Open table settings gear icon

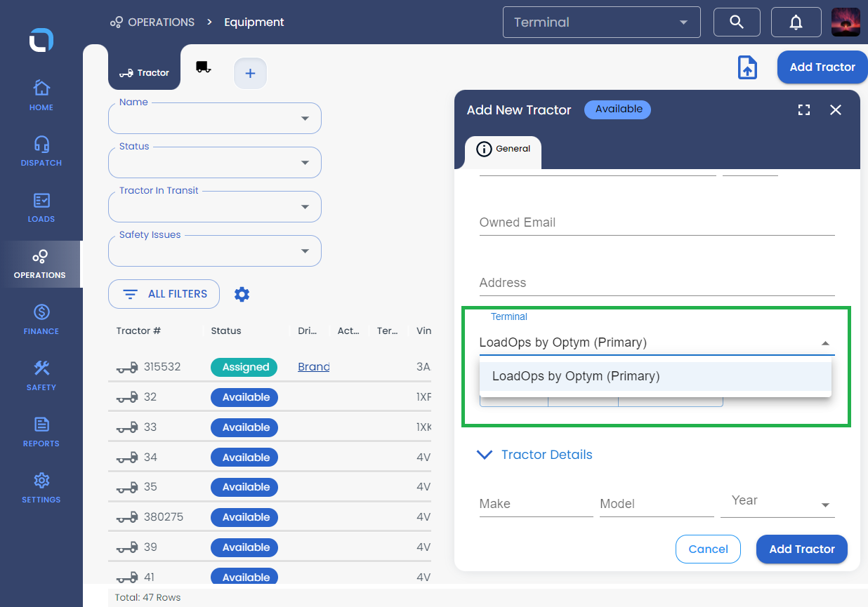coord(242,294)
